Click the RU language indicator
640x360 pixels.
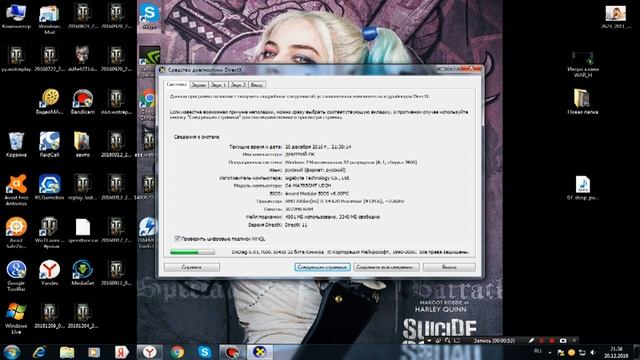click(x=538, y=352)
